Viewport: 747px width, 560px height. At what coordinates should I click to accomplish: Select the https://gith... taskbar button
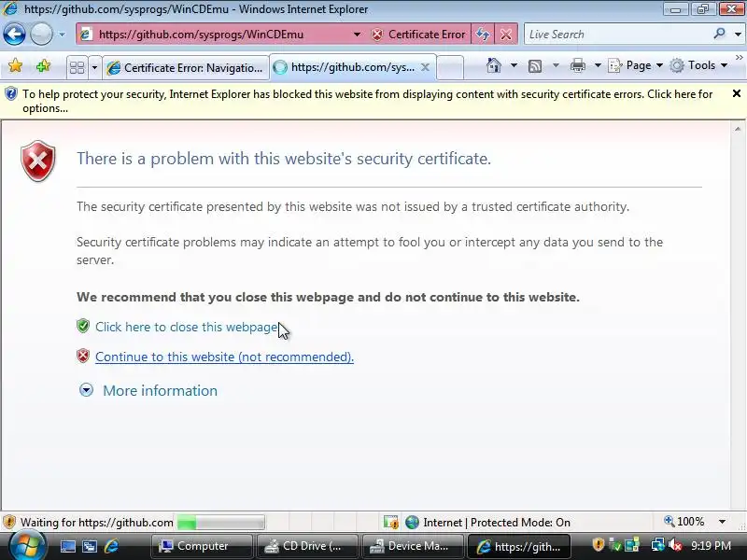(x=518, y=546)
